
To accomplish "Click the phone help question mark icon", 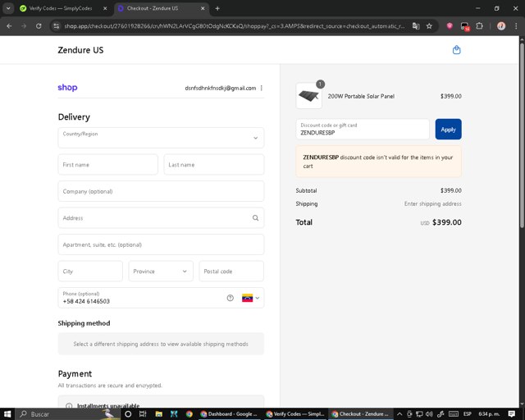I will 230,298.
